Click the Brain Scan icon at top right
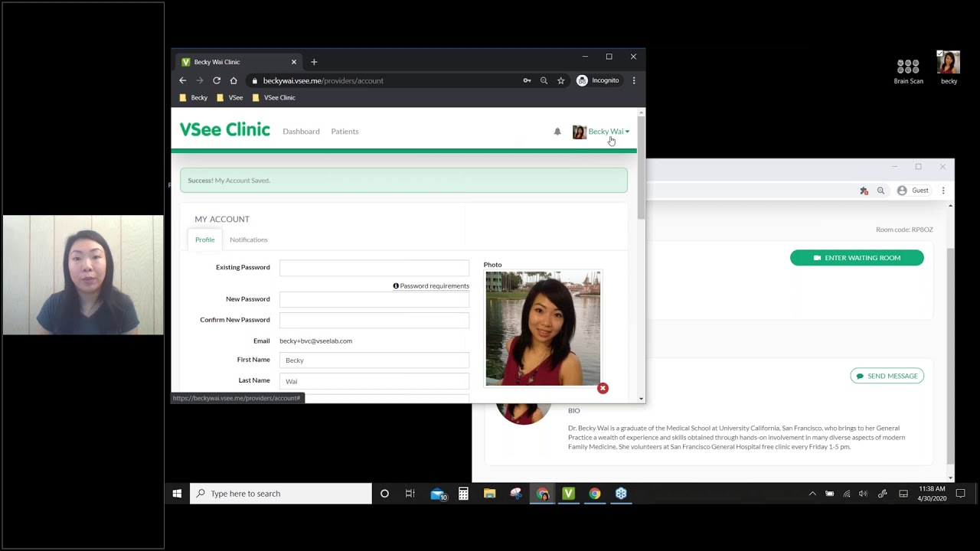Viewport: 980px width, 551px height. [908, 71]
